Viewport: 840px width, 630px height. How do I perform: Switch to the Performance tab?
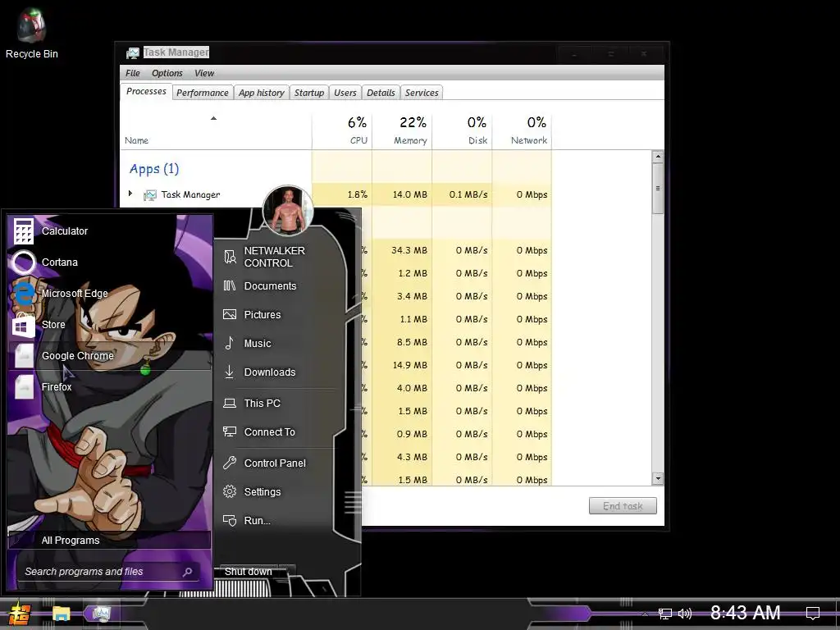click(x=203, y=93)
